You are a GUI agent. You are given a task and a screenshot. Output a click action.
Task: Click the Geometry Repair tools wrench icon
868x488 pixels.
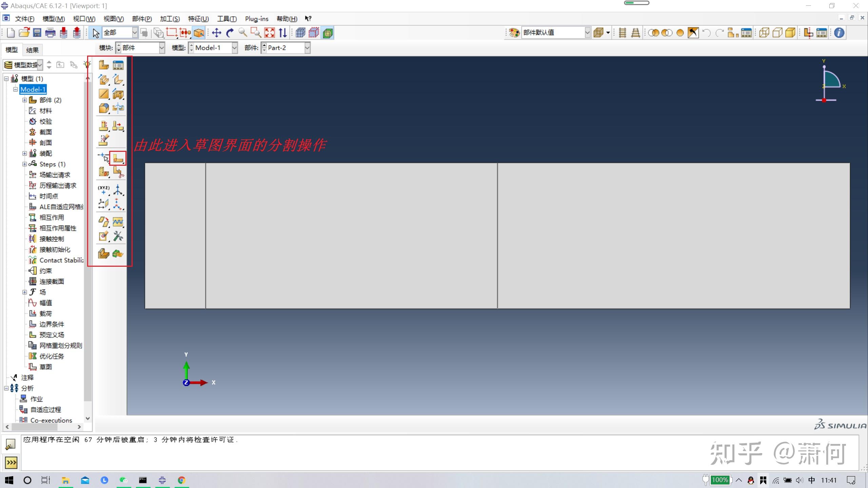pos(118,236)
